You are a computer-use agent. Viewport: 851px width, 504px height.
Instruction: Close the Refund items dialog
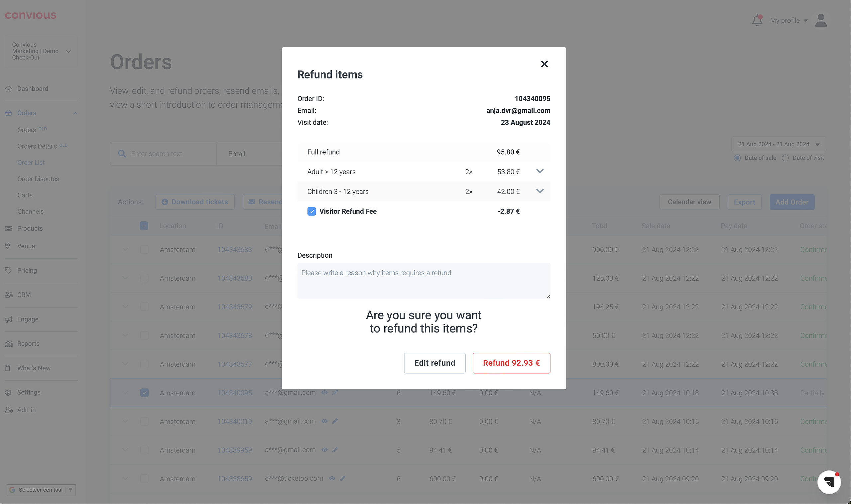click(545, 64)
